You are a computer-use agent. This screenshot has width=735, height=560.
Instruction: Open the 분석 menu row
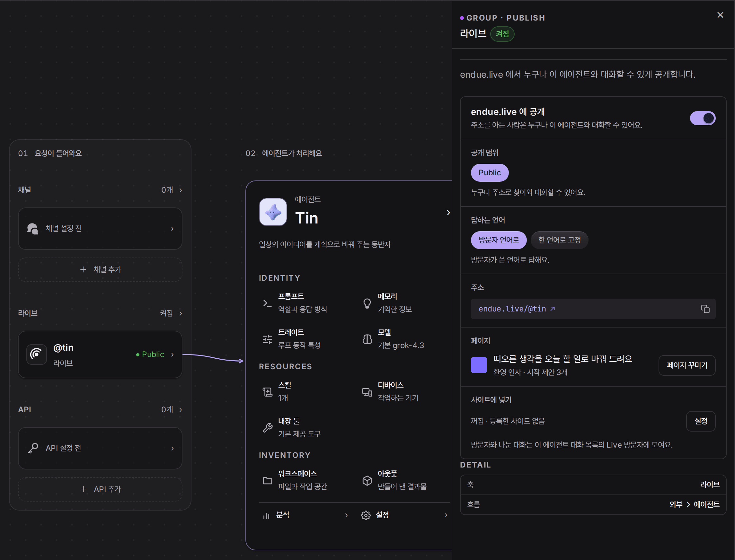tap(305, 515)
